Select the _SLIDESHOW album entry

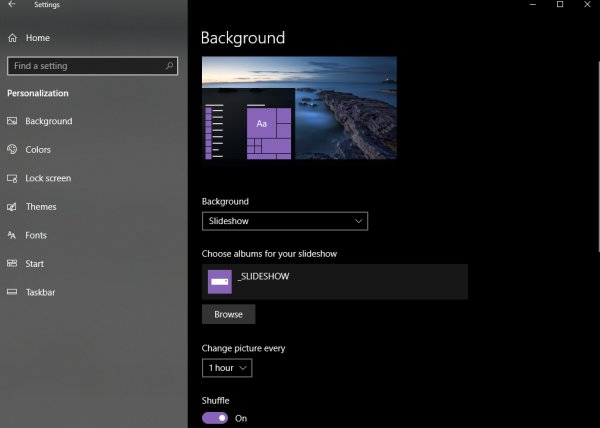click(x=334, y=282)
